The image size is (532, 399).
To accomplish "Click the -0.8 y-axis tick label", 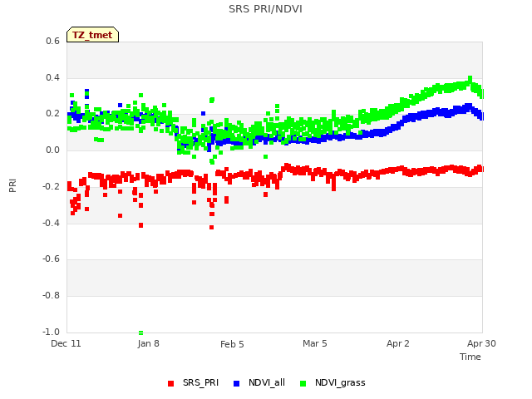I will pyautogui.click(x=51, y=296).
